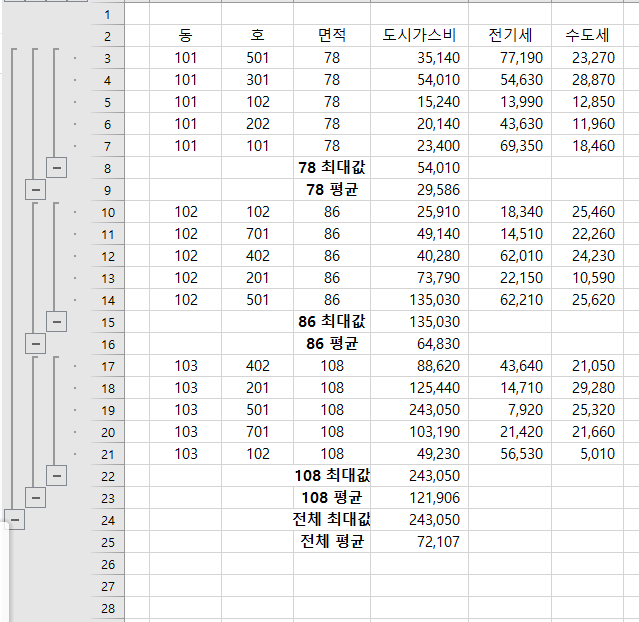Click the 동 cell 101 in row 3
This screenshot has width=639, height=622.
[185, 58]
